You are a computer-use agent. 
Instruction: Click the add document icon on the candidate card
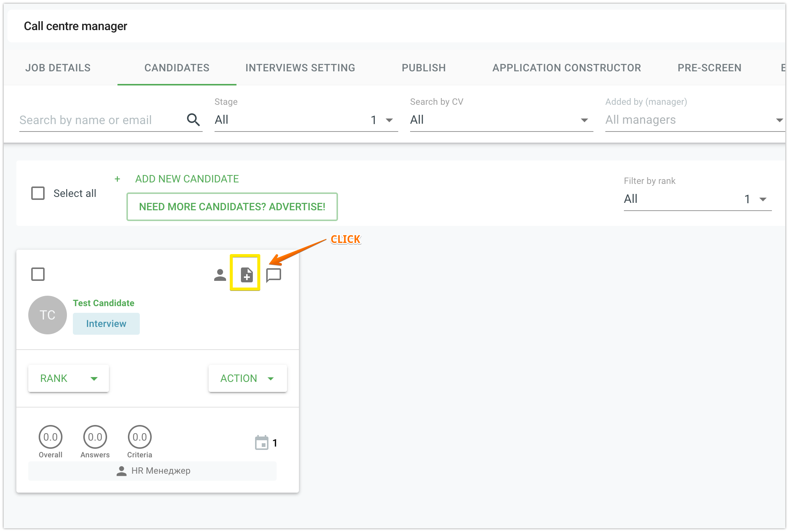coord(247,275)
